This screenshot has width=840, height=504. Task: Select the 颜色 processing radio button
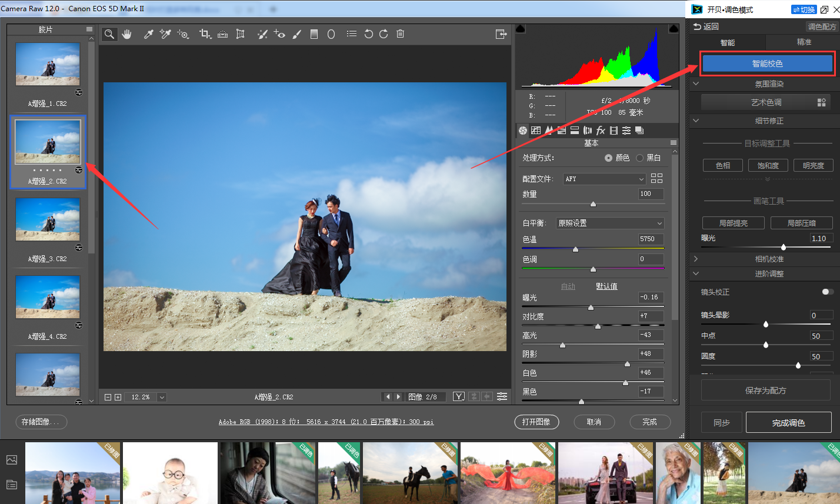pyautogui.click(x=608, y=158)
